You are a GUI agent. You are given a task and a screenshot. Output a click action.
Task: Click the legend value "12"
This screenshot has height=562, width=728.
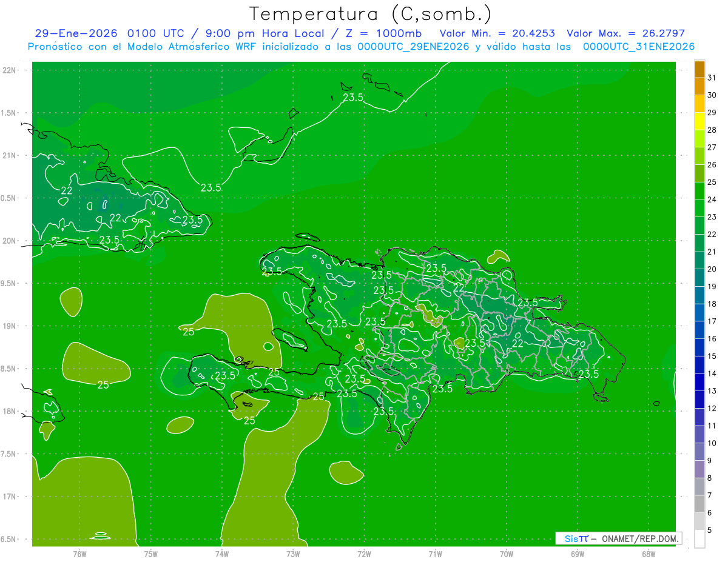[x=712, y=408]
